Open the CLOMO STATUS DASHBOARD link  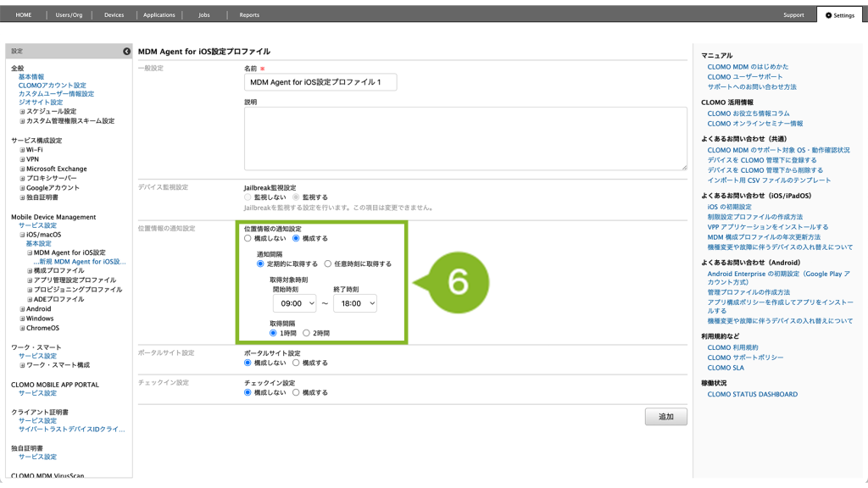pyautogui.click(x=752, y=395)
